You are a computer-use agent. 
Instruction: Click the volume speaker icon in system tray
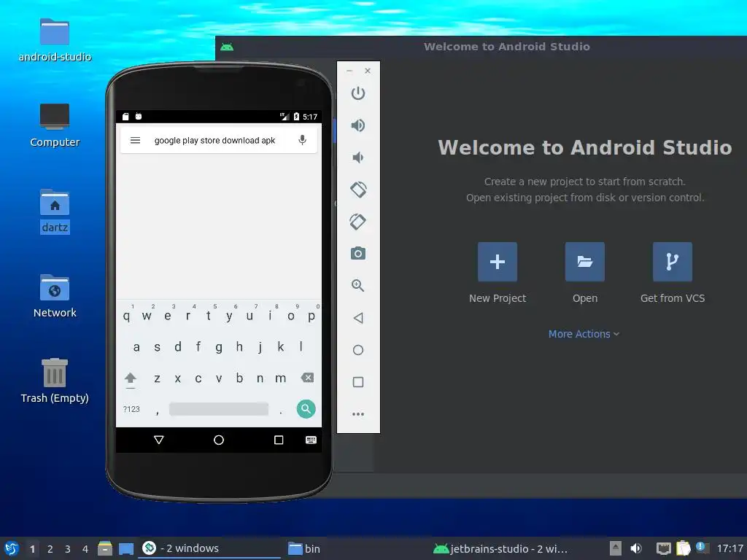636,548
